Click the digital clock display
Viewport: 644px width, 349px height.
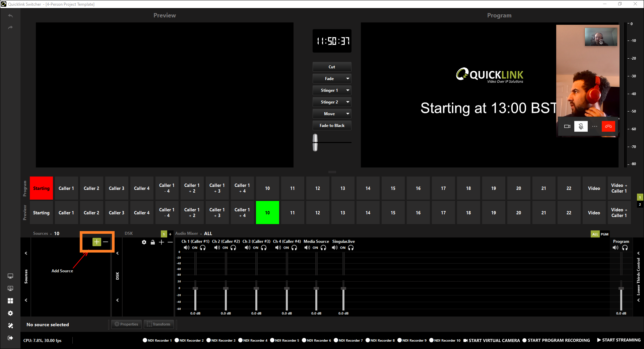[x=332, y=41]
